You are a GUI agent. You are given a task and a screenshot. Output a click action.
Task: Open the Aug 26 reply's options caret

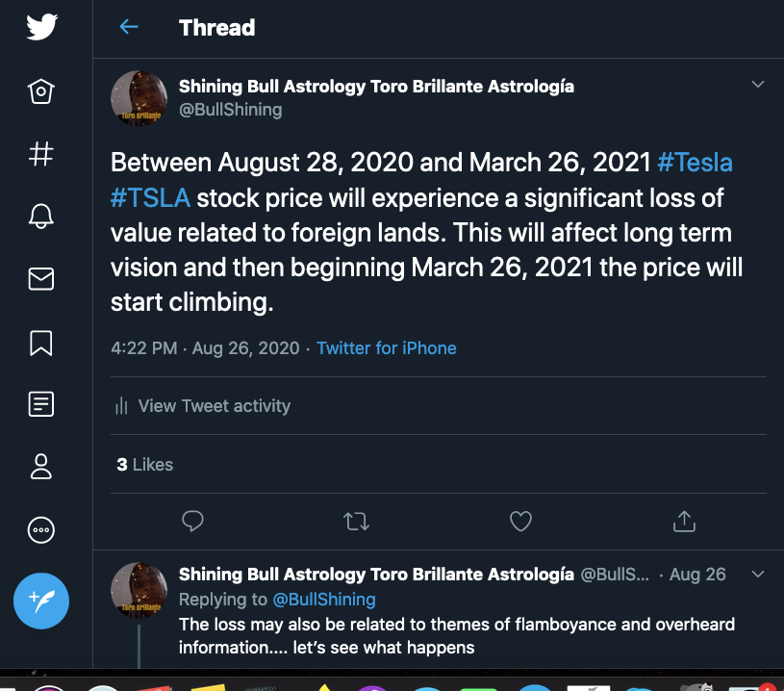pyautogui.click(x=759, y=573)
